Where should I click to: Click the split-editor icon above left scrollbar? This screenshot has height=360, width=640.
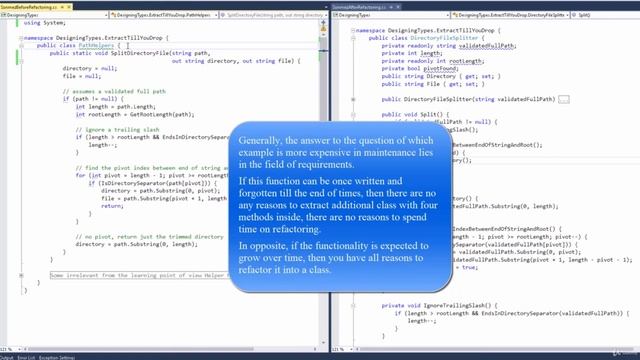coord(323,22)
